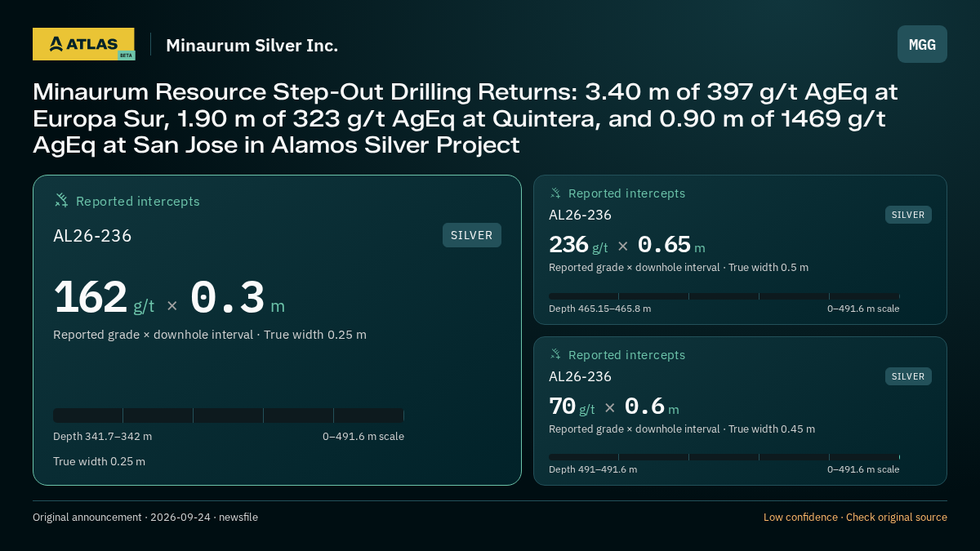The image size is (980, 551).
Task: Click the depth bar above Depth 491–491.6 m
Action: point(724,458)
